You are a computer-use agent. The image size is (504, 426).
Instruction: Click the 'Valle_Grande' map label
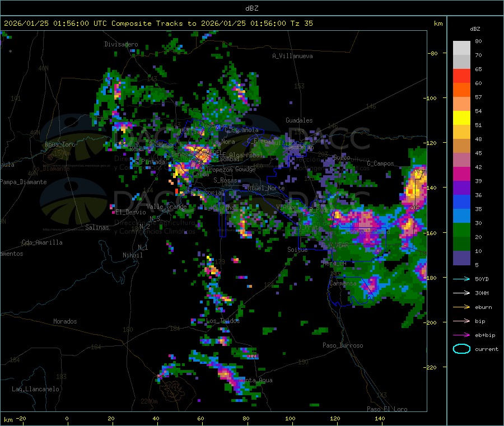tap(166, 207)
